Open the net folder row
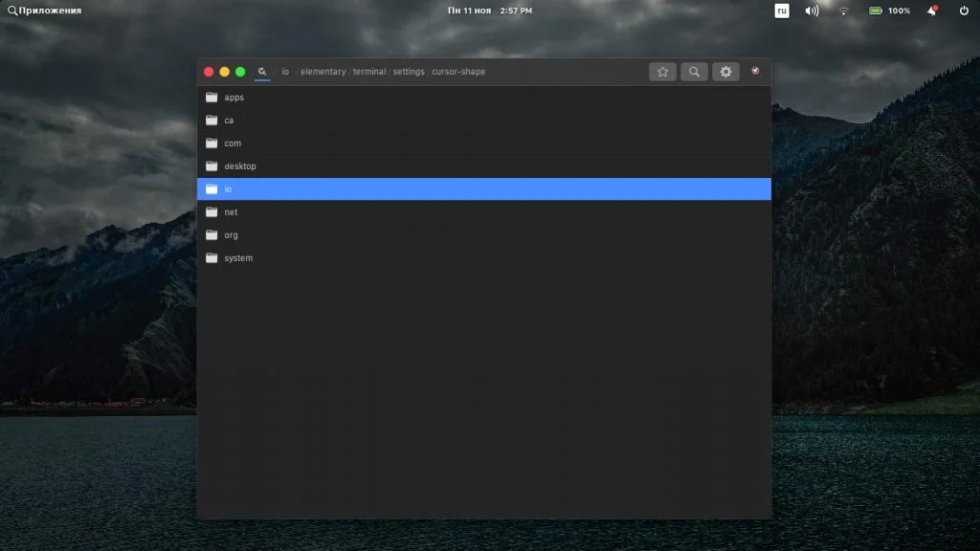 (x=484, y=212)
